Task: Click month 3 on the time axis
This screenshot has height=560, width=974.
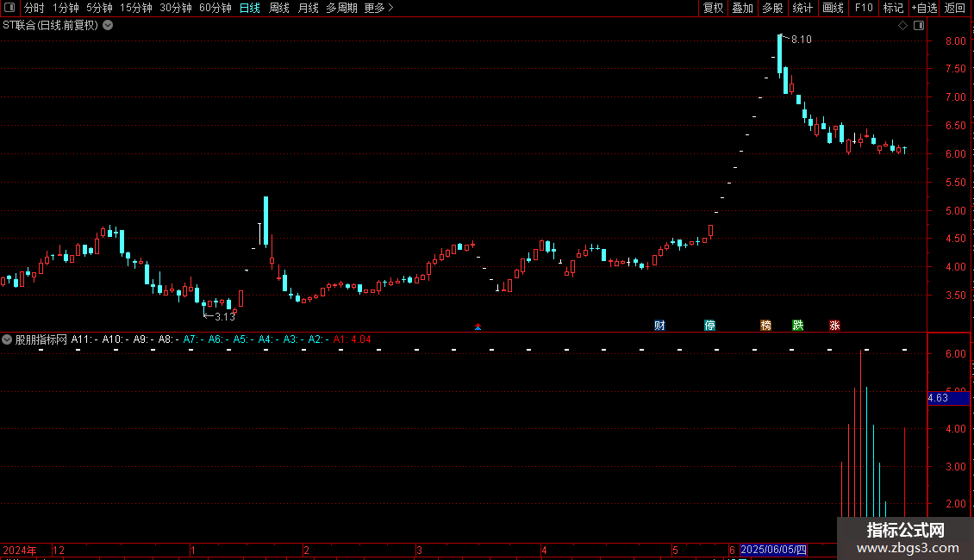Action: pyautogui.click(x=419, y=550)
